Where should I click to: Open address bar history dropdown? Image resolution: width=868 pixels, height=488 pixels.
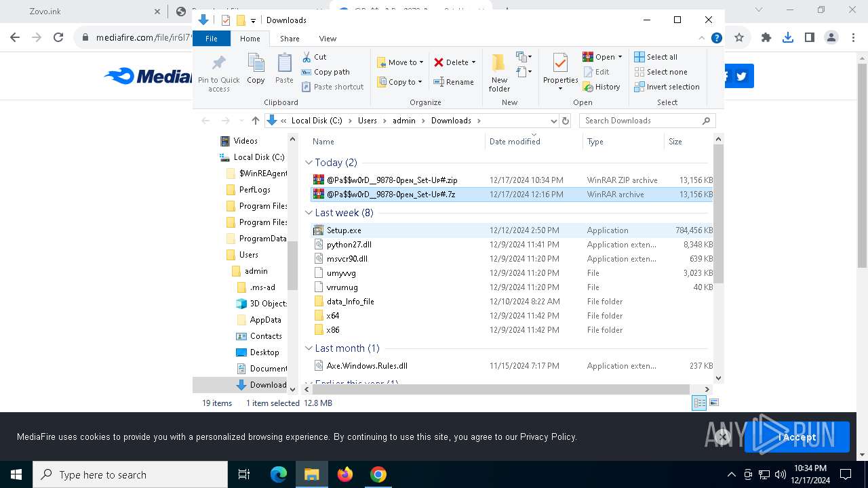[x=553, y=121]
